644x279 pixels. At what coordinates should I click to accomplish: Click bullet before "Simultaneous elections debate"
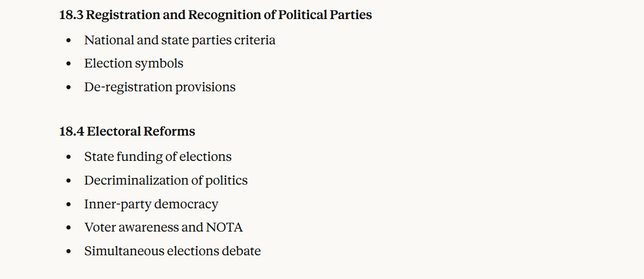click(x=69, y=252)
